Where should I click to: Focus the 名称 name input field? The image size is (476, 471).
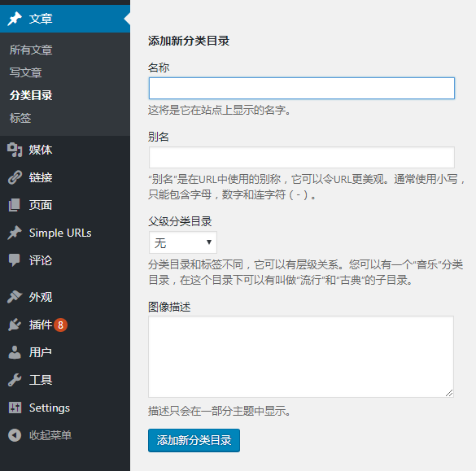click(302, 89)
